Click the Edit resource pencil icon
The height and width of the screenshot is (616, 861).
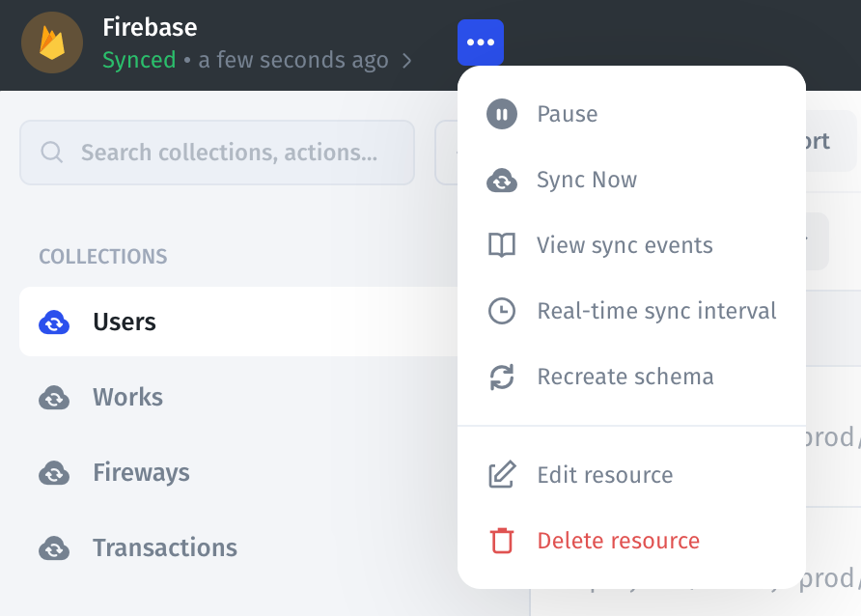(x=502, y=475)
